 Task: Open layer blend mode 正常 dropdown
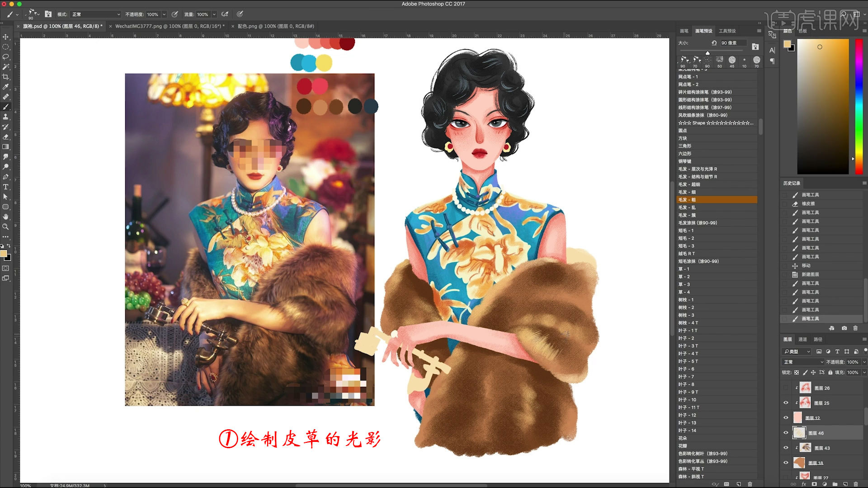click(x=803, y=362)
